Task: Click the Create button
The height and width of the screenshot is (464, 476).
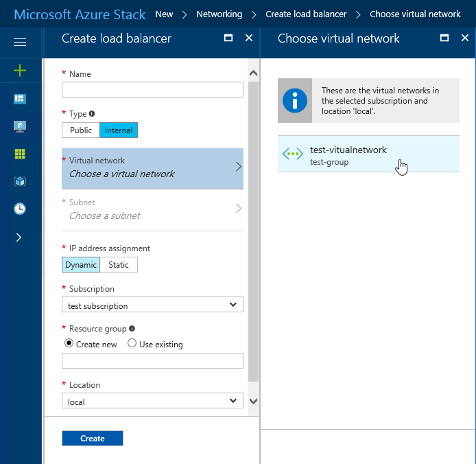Action: tap(93, 439)
